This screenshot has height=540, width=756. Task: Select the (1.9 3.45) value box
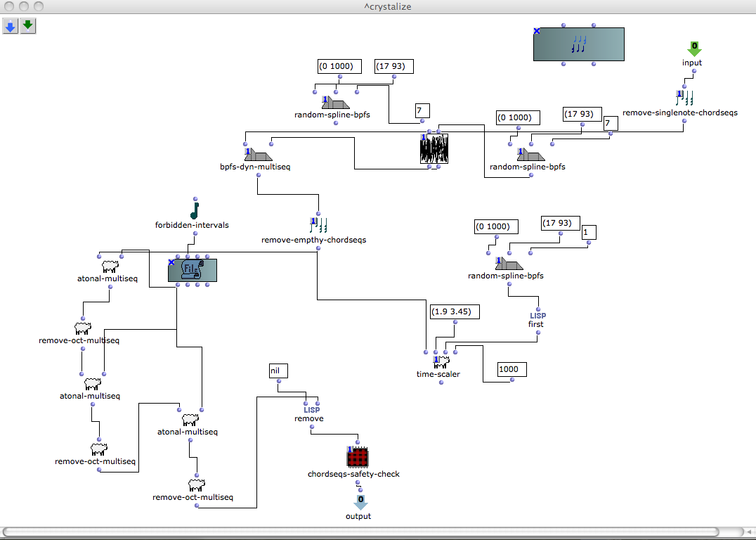pyautogui.click(x=453, y=310)
